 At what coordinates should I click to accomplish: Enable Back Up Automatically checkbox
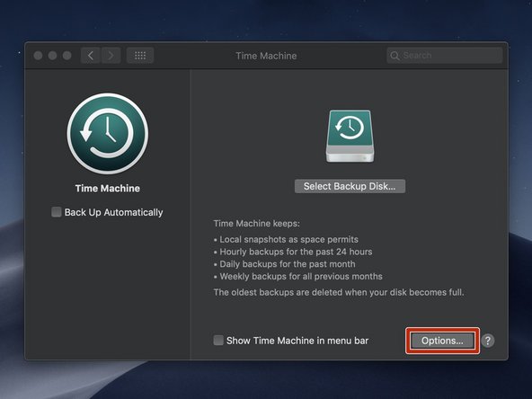click(57, 212)
